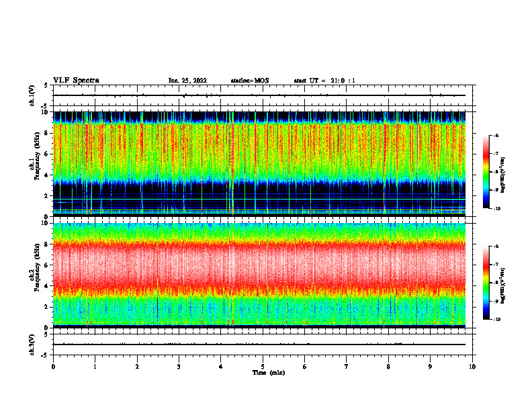
Task: Click time axis tick label "2"
Action: 137,367
